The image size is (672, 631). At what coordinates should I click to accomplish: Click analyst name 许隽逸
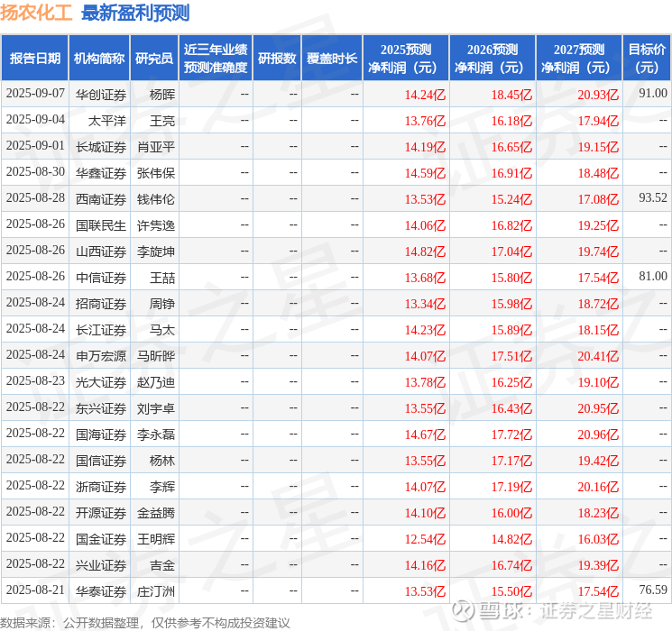[x=156, y=225]
